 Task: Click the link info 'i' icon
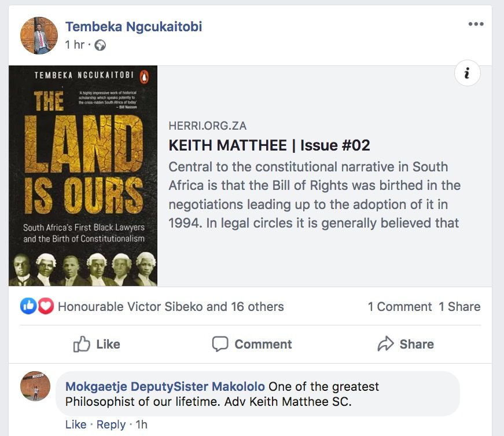pos(467,73)
